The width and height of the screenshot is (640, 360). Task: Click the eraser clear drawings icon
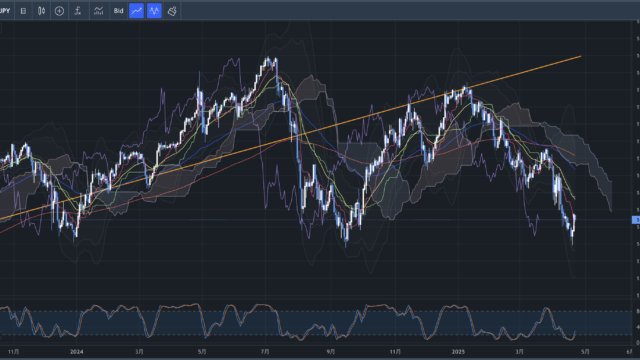172,11
